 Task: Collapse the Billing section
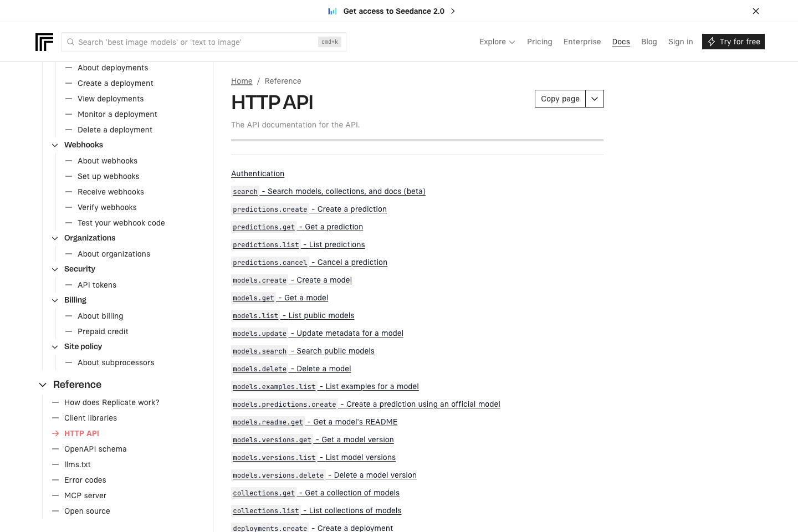[54, 300]
